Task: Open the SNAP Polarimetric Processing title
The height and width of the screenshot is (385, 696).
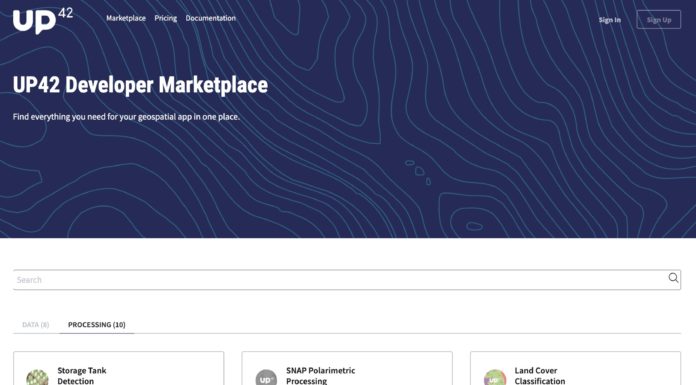Action: 320,376
